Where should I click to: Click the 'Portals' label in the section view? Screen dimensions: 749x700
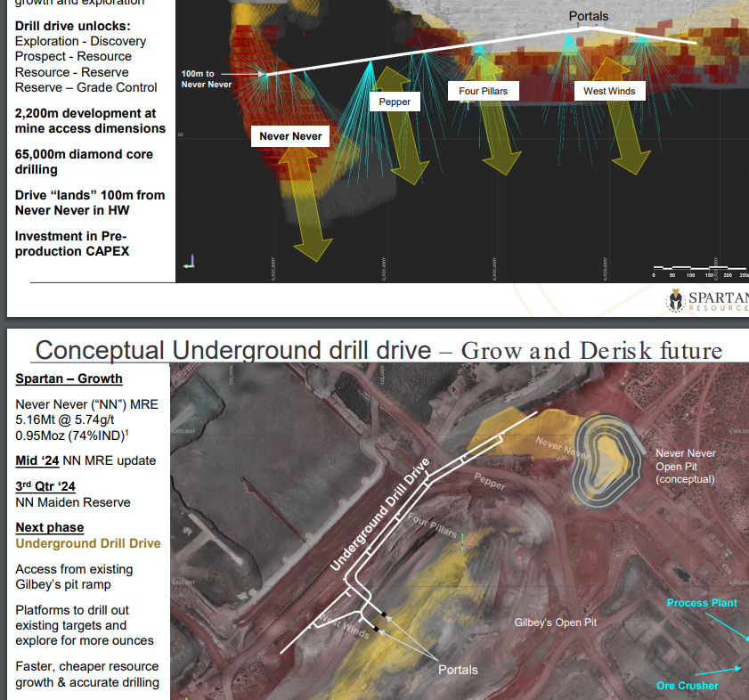click(589, 16)
